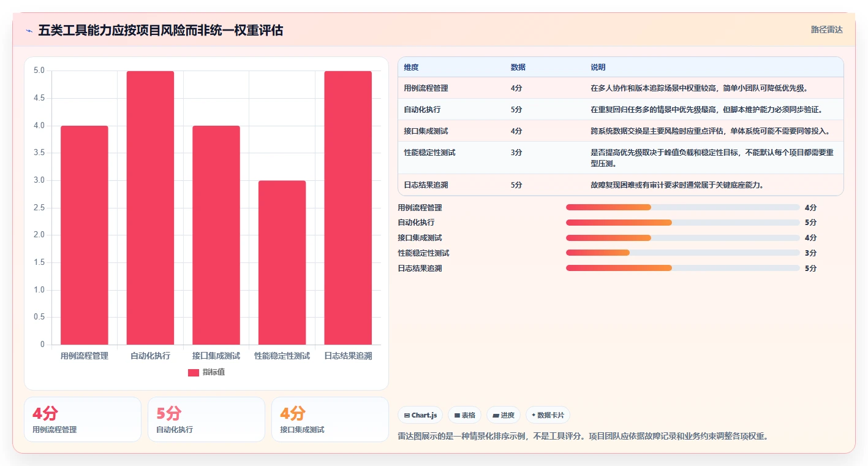Click the 自动化执行 bar in the chart
The image size is (868, 466).
pyautogui.click(x=150, y=208)
